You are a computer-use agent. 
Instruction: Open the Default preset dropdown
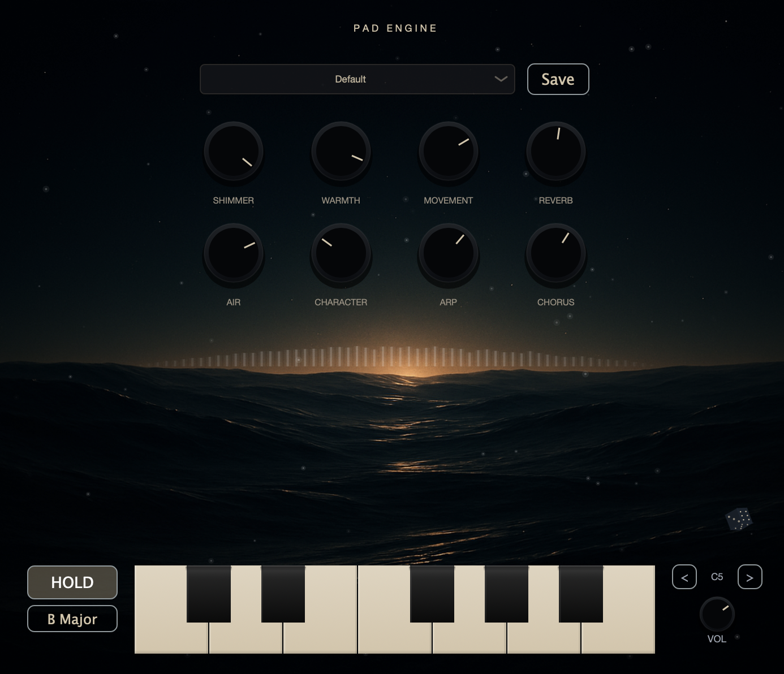tap(357, 79)
